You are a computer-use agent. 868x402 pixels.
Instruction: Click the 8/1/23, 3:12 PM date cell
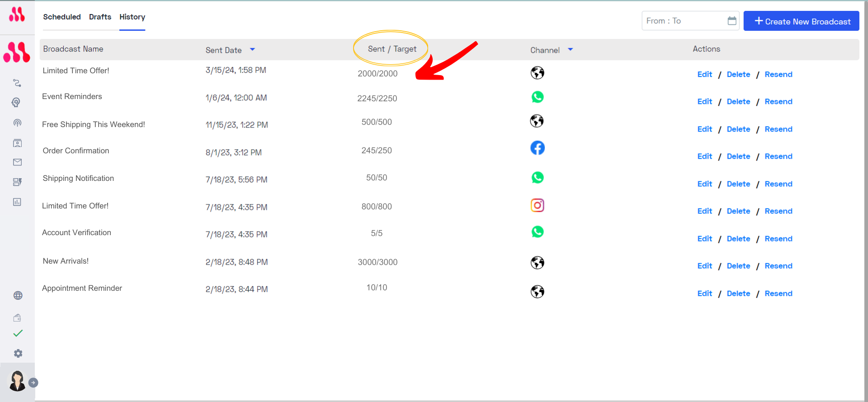pos(234,152)
